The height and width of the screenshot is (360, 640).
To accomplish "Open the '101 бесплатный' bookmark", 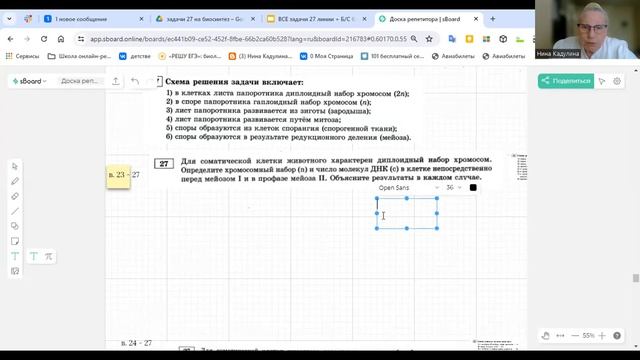I will tap(393, 56).
